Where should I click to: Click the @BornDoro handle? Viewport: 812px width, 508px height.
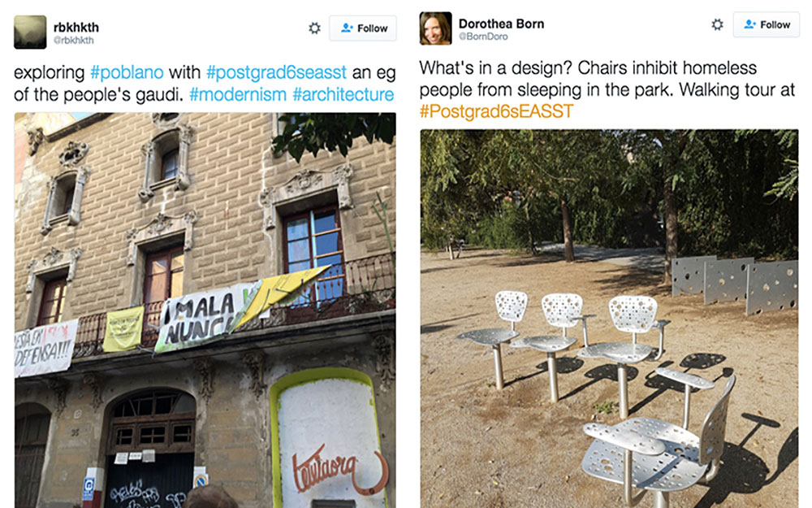click(x=483, y=37)
